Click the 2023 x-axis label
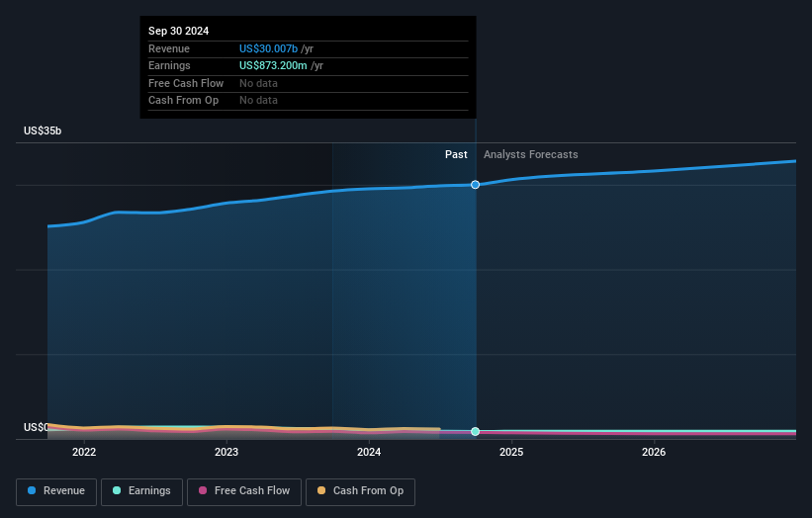 pos(226,452)
